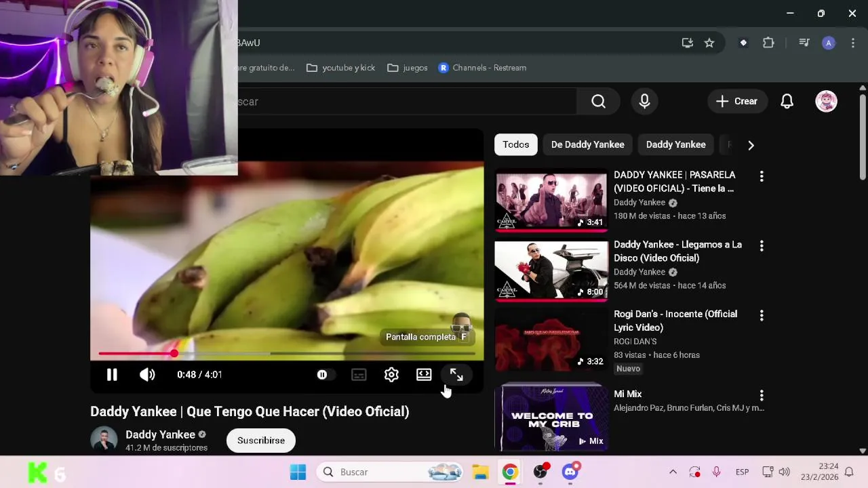Open options menu for Rogi Dan's Inocente
Image resolution: width=868 pixels, height=488 pixels.
(762, 316)
